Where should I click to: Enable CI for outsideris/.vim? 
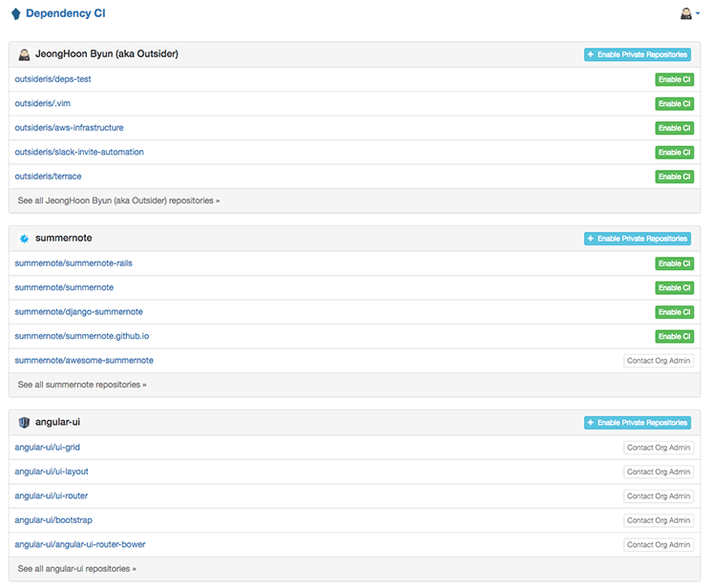tap(674, 104)
